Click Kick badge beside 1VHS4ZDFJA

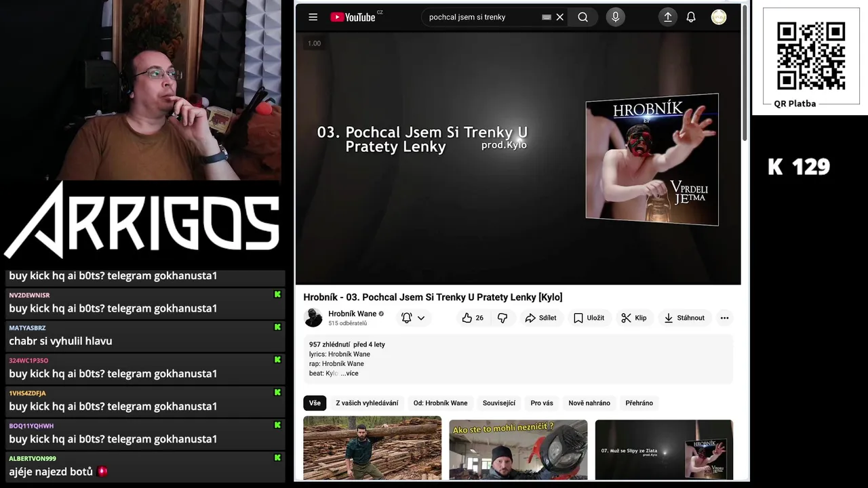pyautogui.click(x=277, y=392)
